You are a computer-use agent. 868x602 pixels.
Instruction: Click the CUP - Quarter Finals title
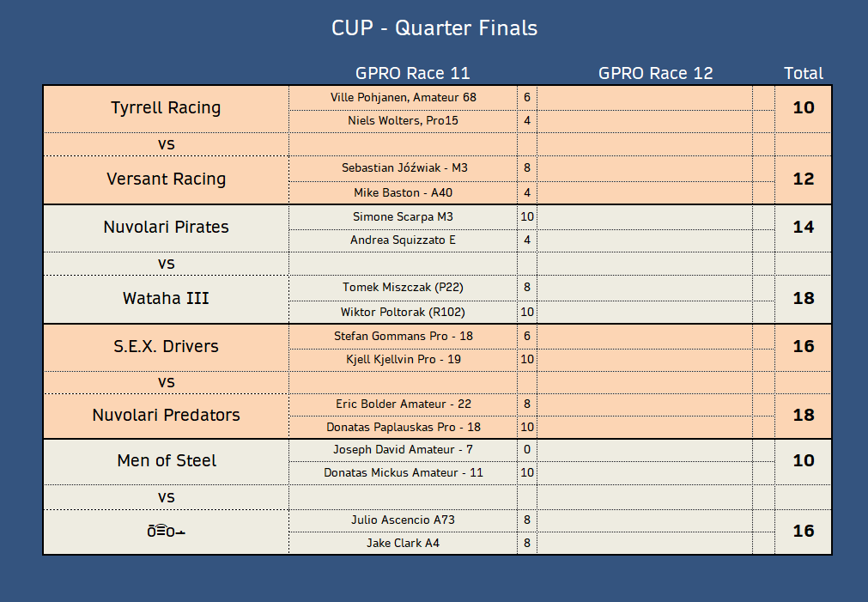434,28
